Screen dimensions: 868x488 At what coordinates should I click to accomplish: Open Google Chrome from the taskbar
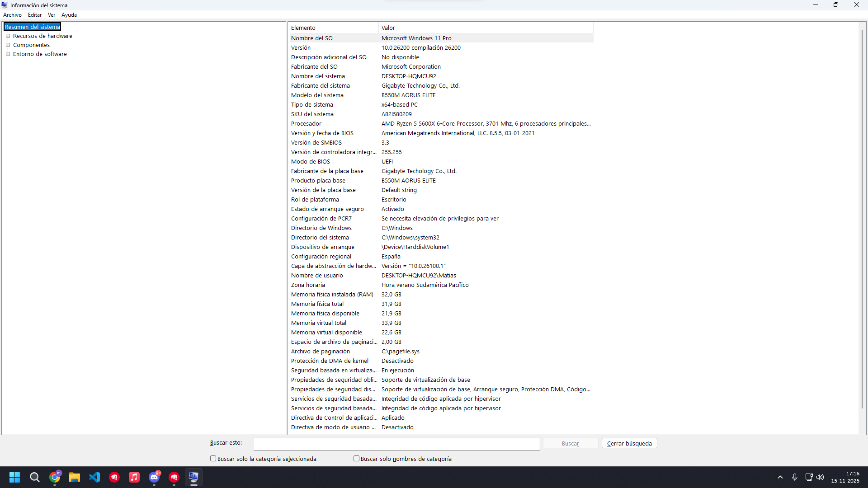point(55,477)
